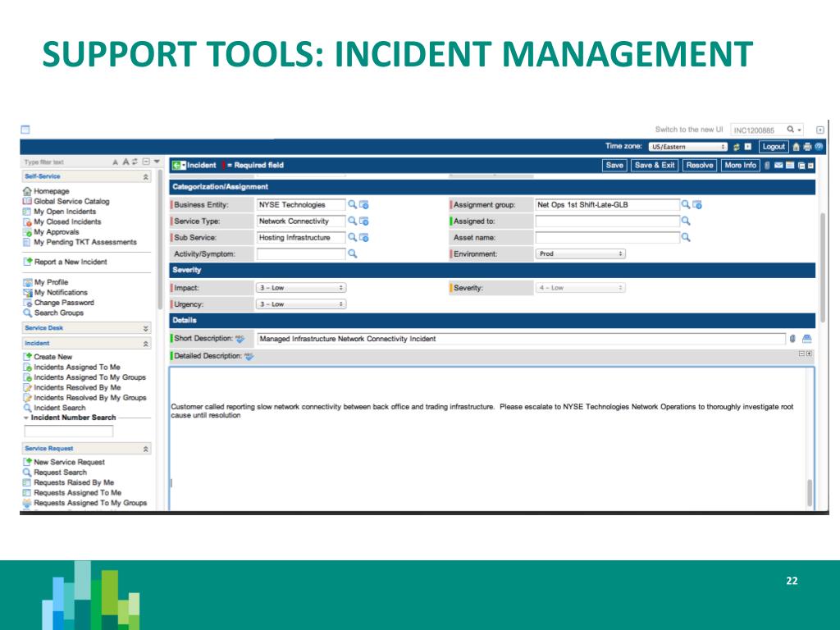
Task: Open Incident Search in navigator
Action: coord(59,408)
